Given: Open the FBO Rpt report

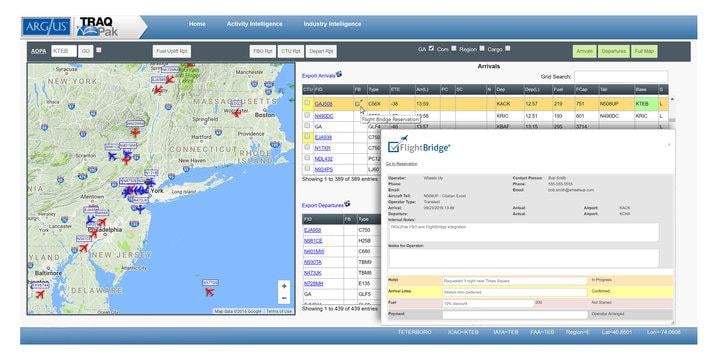Looking at the screenshot, I should (262, 51).
